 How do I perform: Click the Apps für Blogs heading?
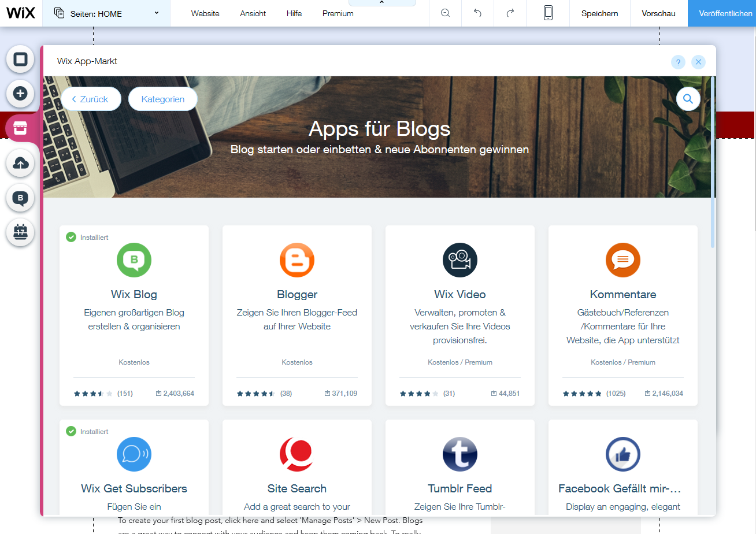(380, 128)
